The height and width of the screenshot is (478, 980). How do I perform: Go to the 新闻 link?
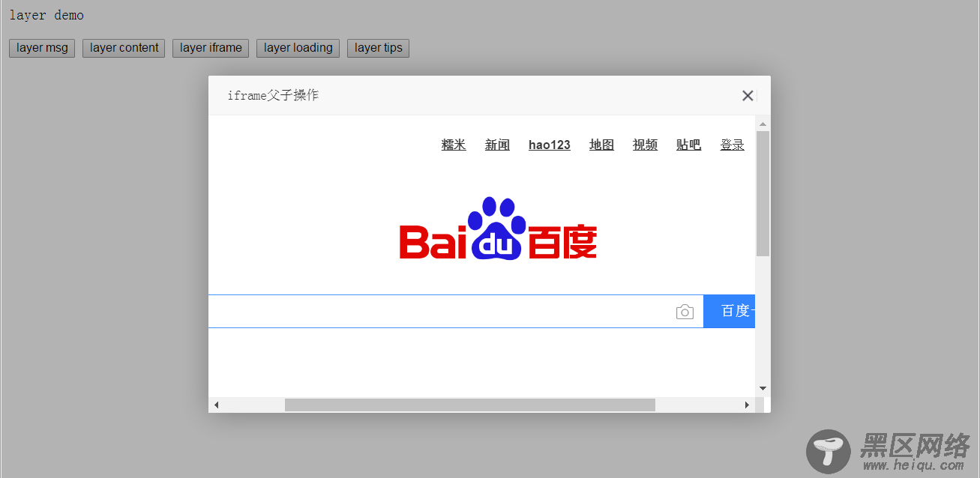click(497, 145)
